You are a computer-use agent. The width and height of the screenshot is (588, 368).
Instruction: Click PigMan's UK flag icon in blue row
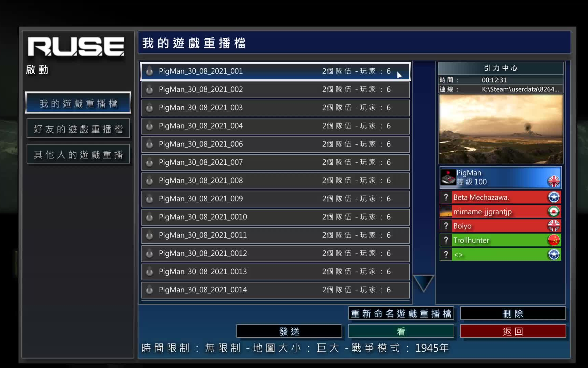coord(554,181)
